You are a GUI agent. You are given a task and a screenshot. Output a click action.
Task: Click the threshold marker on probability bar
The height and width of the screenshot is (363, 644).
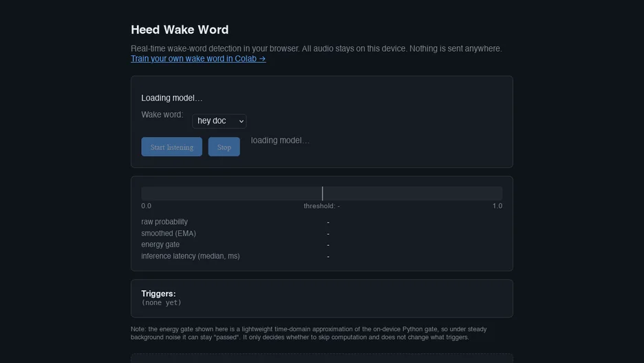[x=323, y=194]
